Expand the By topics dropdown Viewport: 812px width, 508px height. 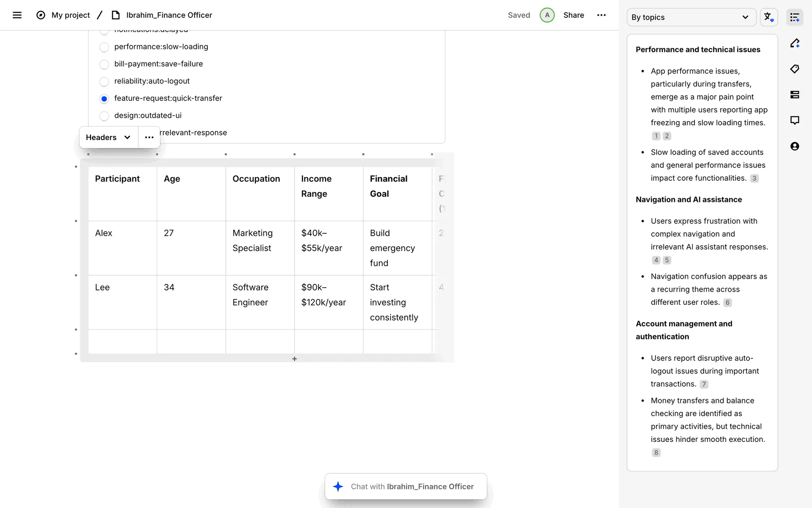pyautogui.click(x=691, y=17)
